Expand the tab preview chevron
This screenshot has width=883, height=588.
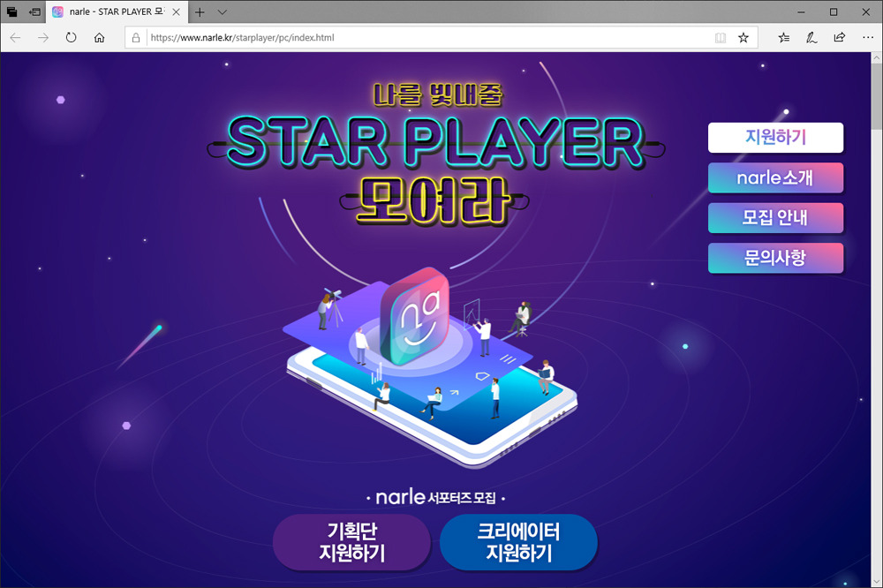[x=222, y=11]
